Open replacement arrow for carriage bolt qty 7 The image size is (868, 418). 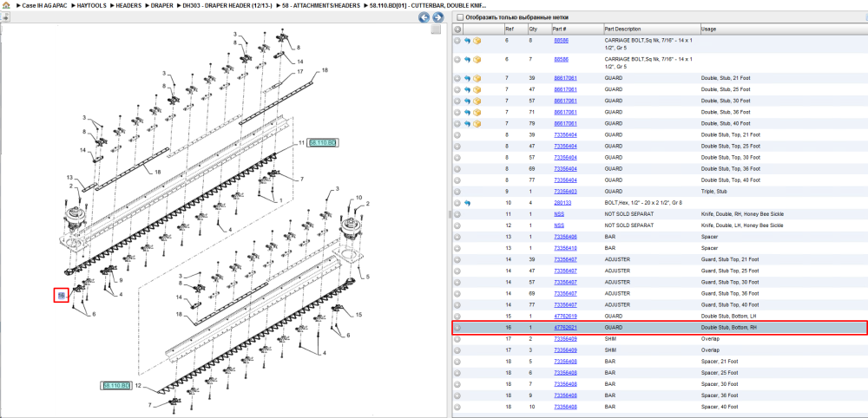(467, 59)
